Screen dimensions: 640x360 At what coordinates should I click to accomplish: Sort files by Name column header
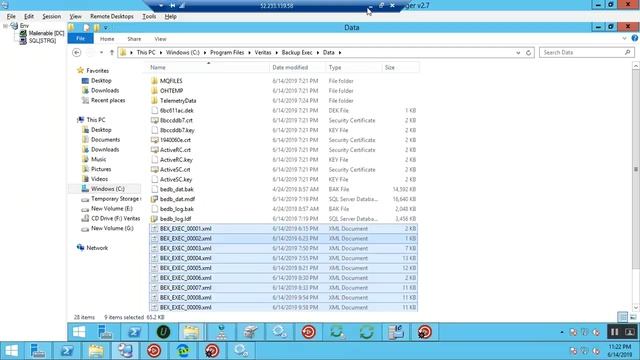[208, 67]
